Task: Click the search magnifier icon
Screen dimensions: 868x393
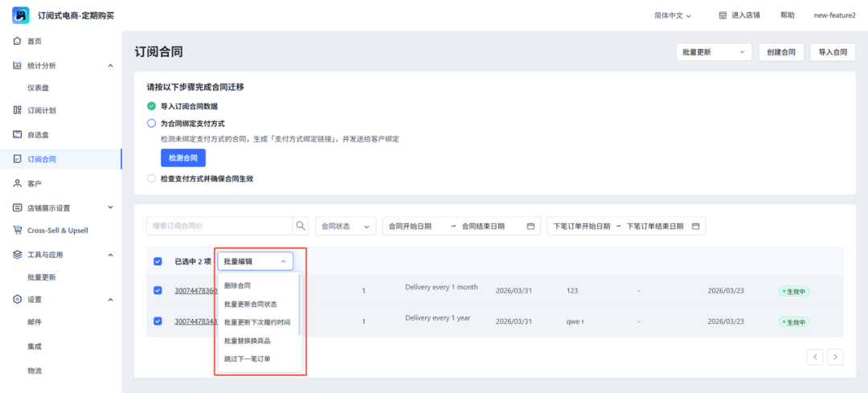Action: pos(301,226)
